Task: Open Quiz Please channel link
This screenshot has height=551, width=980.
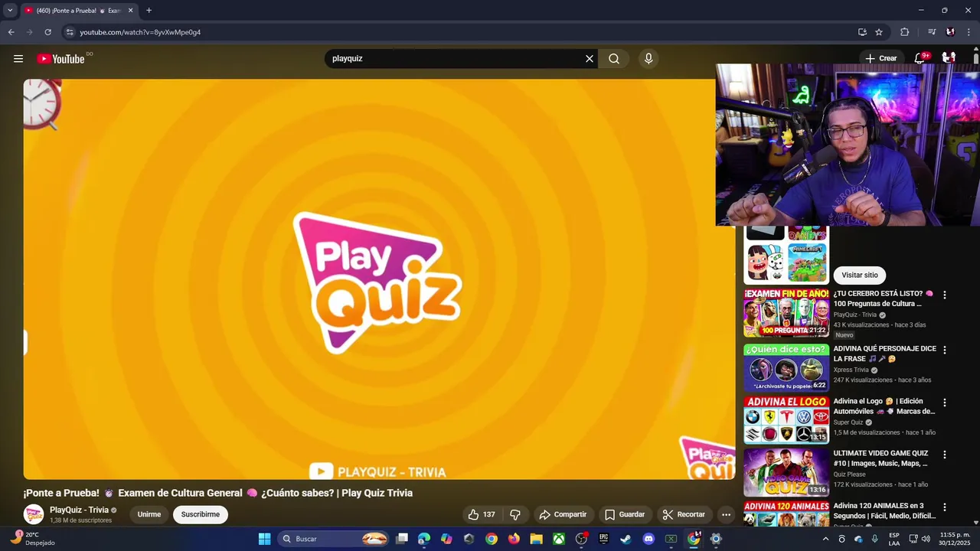Action: [x=850, y=474]
